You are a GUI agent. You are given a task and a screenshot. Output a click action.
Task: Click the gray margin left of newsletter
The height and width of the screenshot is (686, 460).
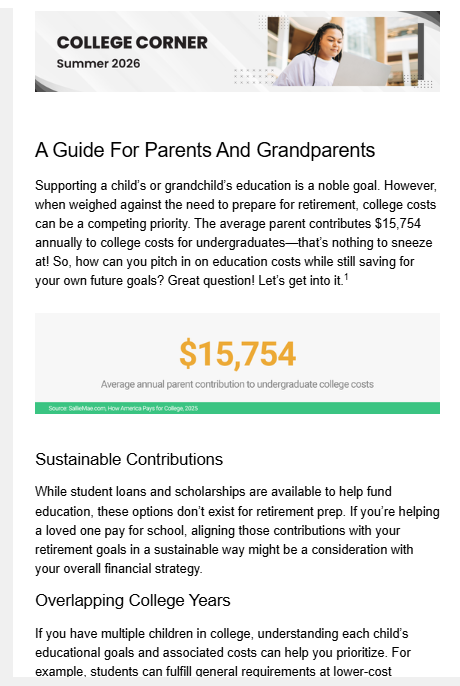pos(6,343)
